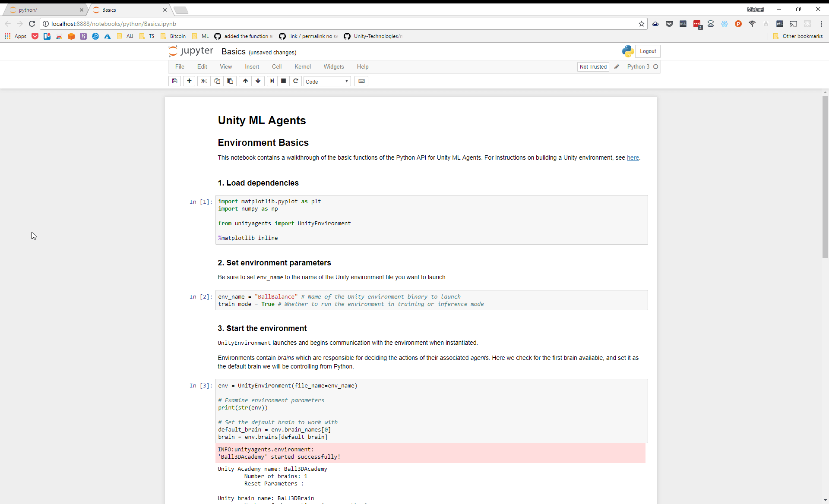
Task: Run the current cell with the run icon
Action: tap(272, 81)
